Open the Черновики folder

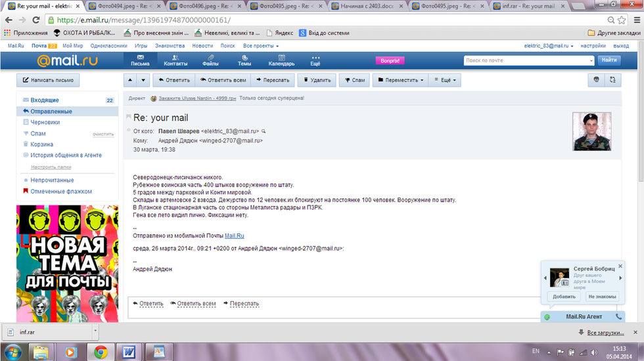[x=45, y=122]
